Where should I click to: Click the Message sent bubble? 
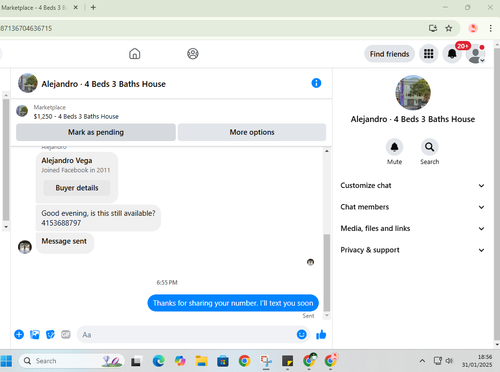coord(64,242)
